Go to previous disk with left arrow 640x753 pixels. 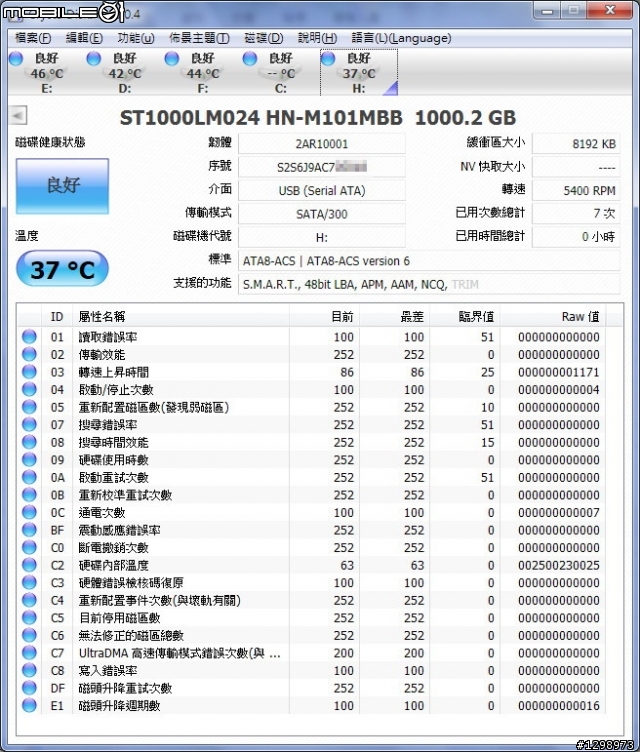point(18,115)
